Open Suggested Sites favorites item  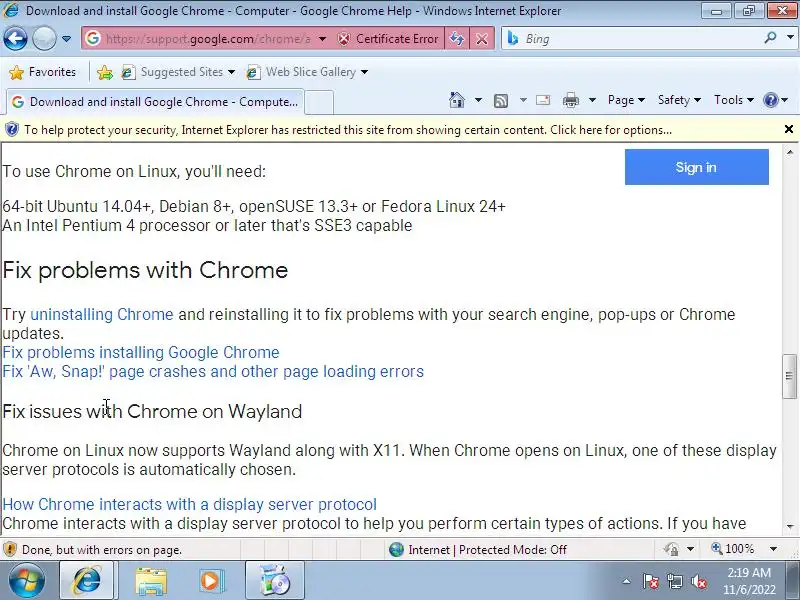click(x=178, y=72)
